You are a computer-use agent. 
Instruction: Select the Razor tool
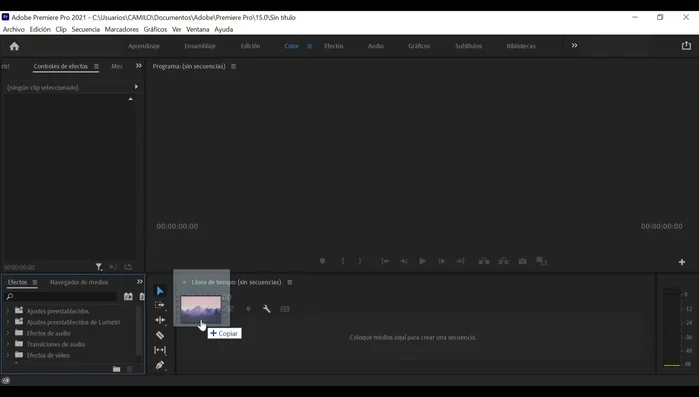click(160, 335)
